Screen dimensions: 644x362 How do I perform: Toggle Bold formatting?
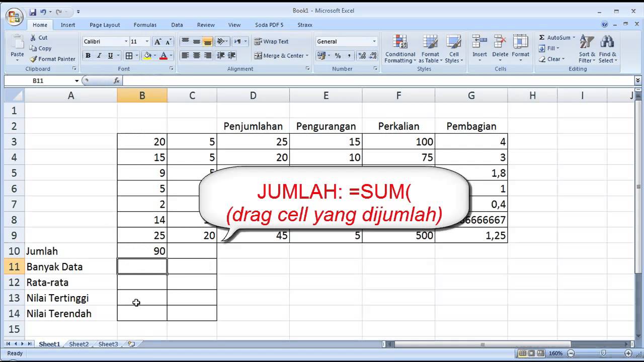88,56
